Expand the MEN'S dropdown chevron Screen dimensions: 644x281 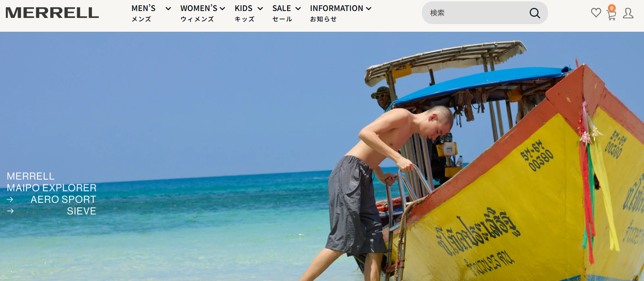168,9
